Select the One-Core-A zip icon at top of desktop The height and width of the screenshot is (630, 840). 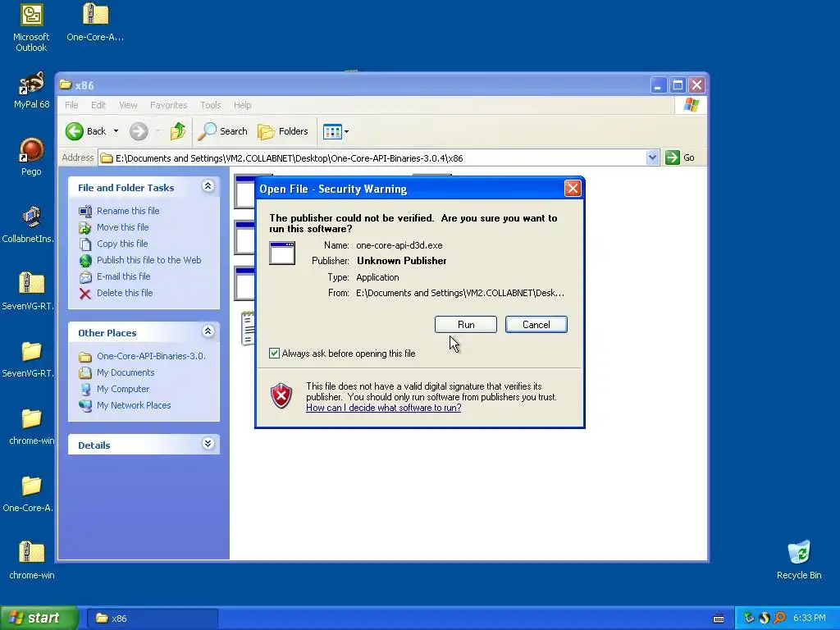coord(95,22)
